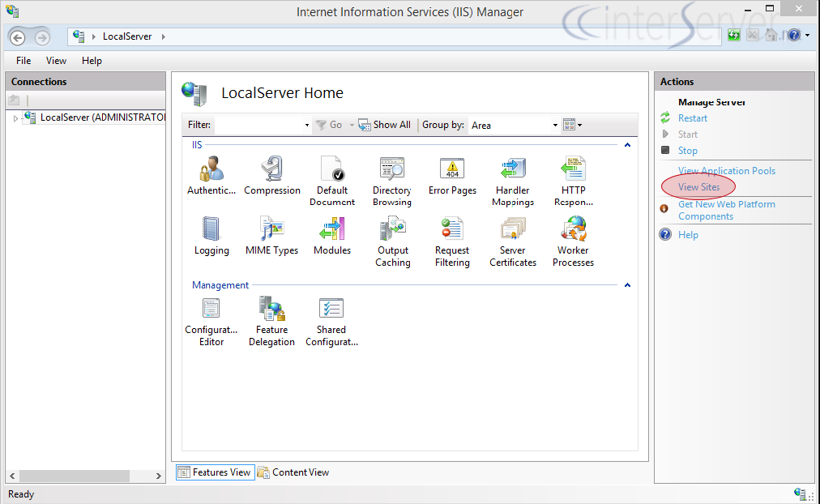Viewport: 820px width, 504px height.
Task: Click the help icon in the top toolbar
Action: click(794, 35)
